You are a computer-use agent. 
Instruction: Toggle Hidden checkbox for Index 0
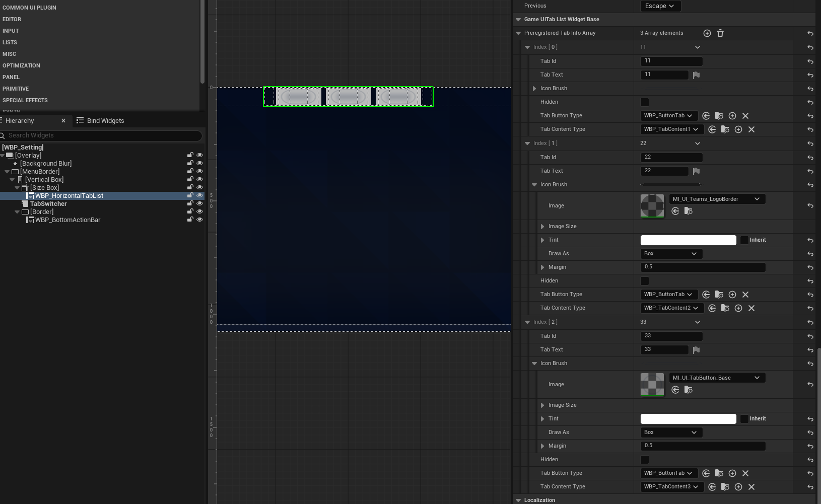tap(645, 102)
